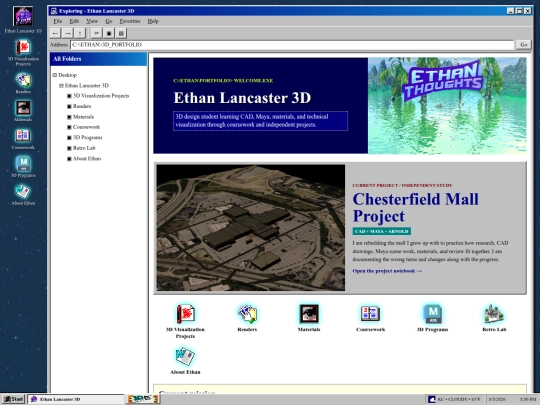Image resolution: width=540 pixels, height=405 pixels.
Task: Open Materials eye icon on desktop
Action: point(23,111)
